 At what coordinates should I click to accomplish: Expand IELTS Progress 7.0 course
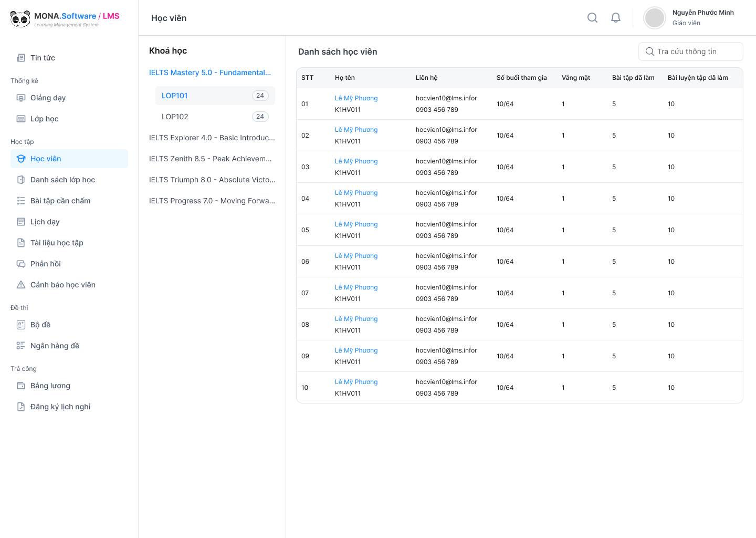[212, 201]
